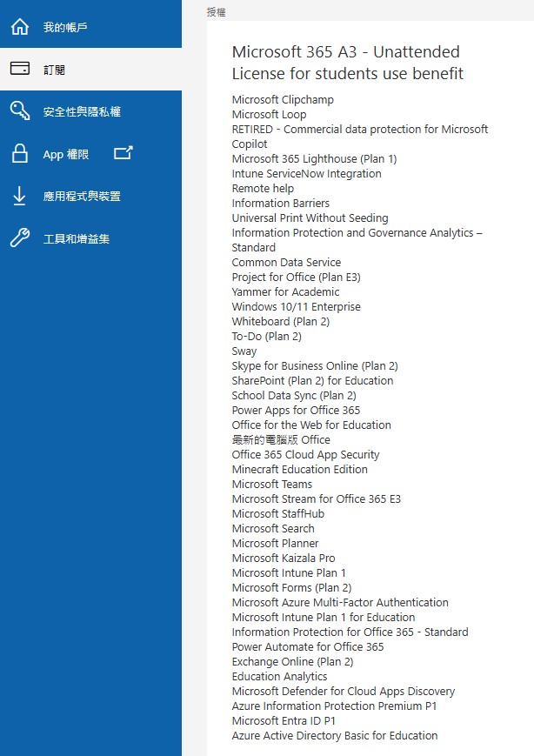534x756 pixels.
Task: Click SharePoint (Plan 2) for Education
Action: pyautogui.click(x=312, y=381)
